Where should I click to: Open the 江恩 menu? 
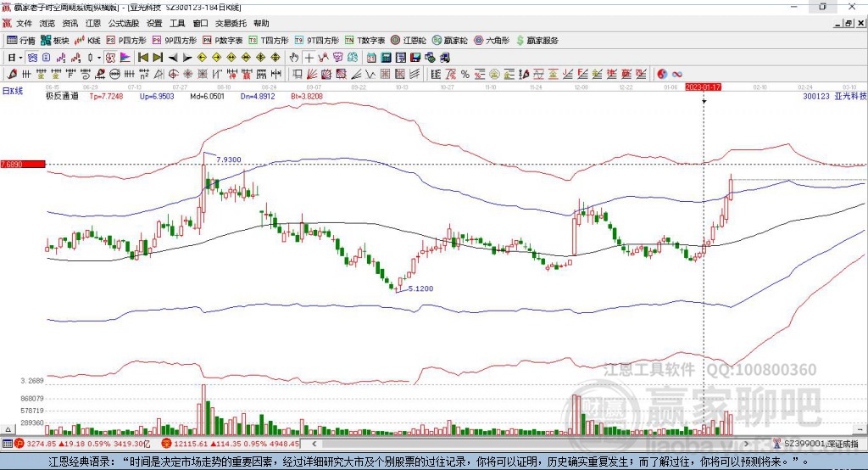92,24
